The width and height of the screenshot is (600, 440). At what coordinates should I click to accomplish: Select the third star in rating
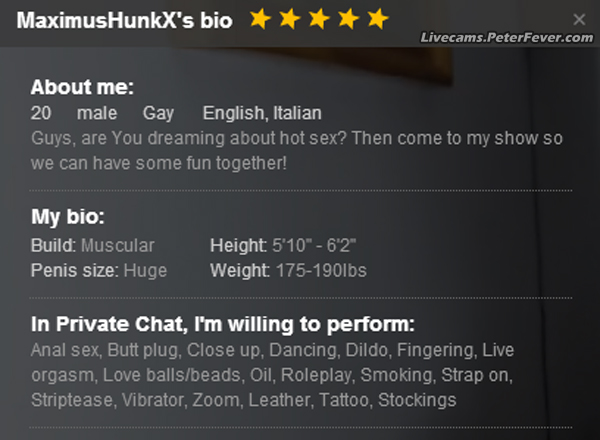[318, 19]
